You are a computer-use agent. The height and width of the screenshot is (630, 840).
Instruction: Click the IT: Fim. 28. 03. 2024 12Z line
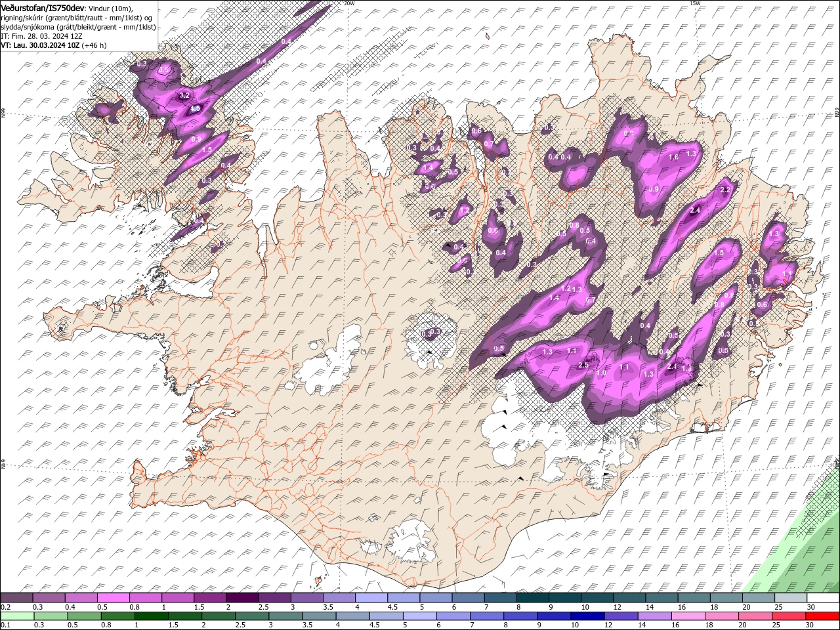(41, 37)
